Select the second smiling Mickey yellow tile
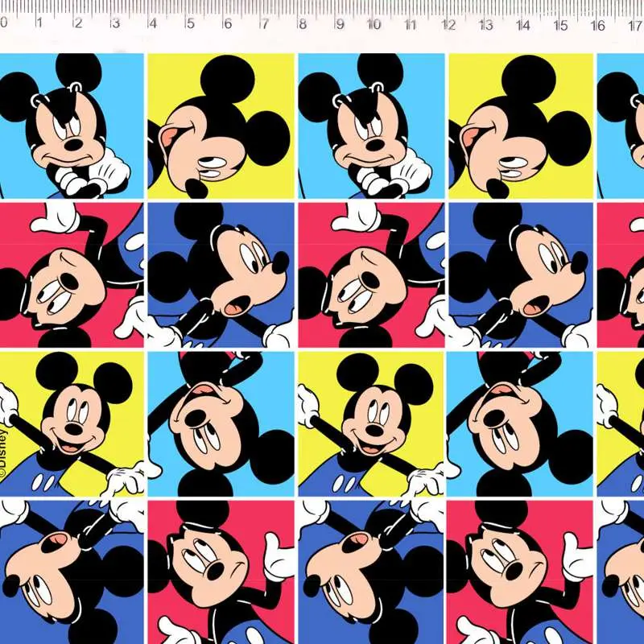The width and height of the screenshot is (644, 644). tap(370, 423)
